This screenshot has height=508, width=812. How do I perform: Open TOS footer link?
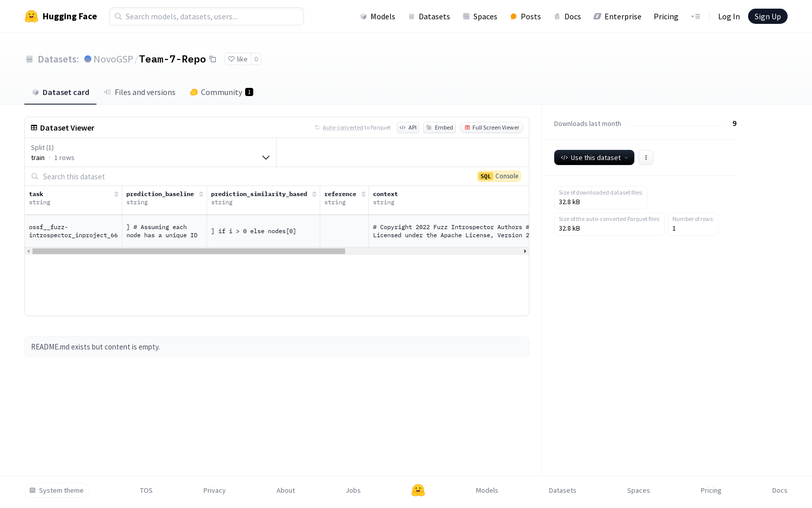tap(146, 490)
